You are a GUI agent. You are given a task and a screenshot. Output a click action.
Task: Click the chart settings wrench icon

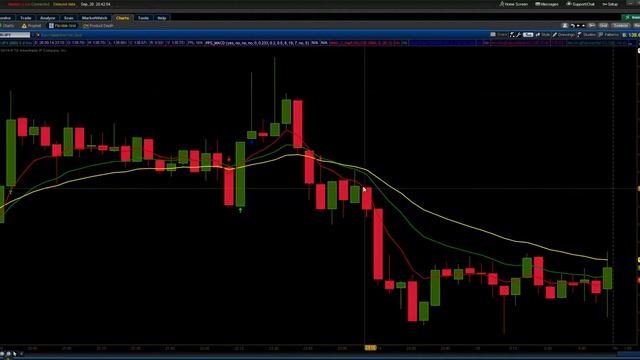click(x=519, y=35)
